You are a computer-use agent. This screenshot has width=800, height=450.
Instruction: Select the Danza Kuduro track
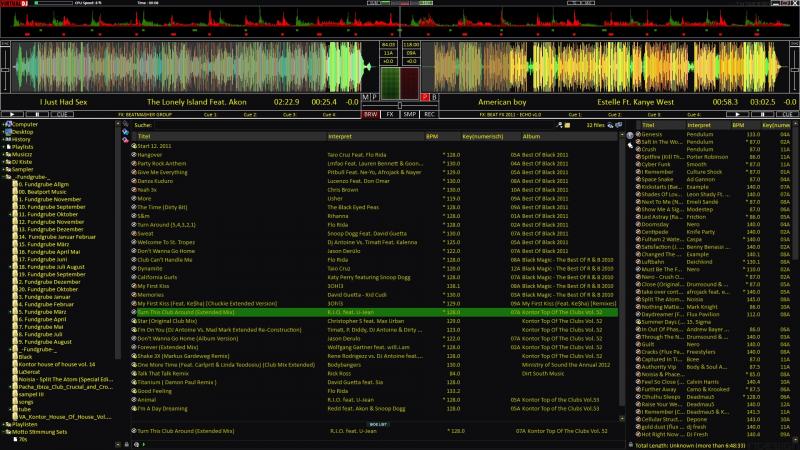click(155, 181)
